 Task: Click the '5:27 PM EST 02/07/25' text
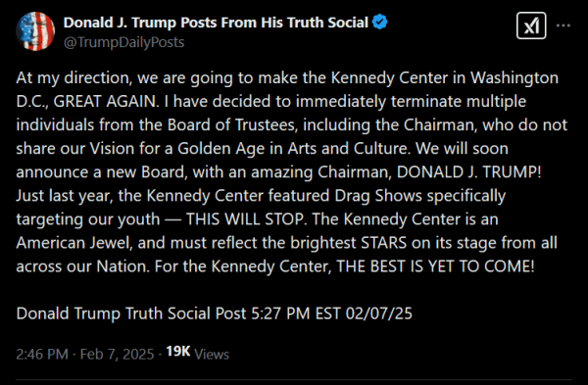coord(331,313)
